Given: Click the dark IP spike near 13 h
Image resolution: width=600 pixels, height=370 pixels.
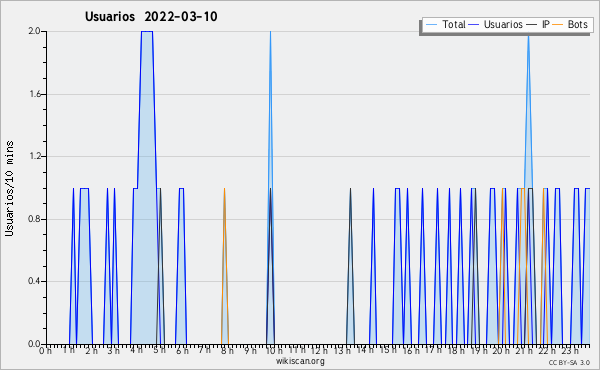Looking at the screenshot, I should pos(350,266).
